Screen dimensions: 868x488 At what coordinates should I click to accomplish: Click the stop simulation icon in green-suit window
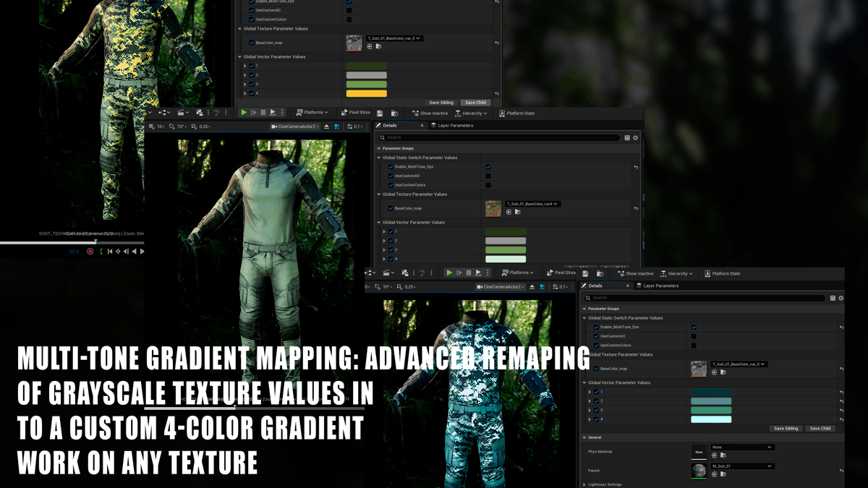click(263, 113)
